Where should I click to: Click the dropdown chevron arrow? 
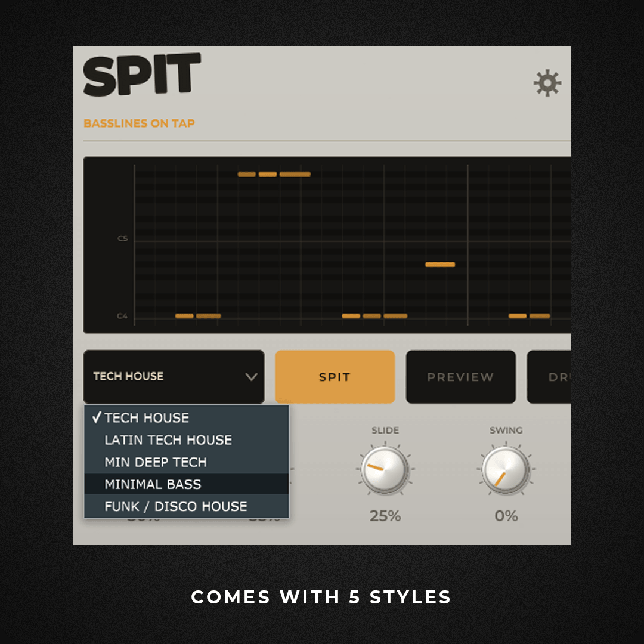point(252,377)
